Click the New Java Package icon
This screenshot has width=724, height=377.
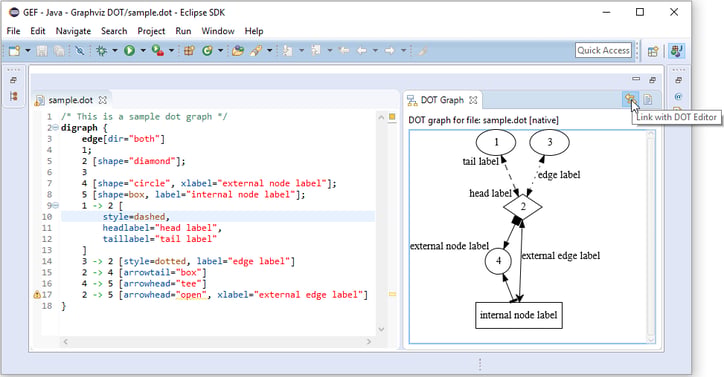click(x=189, y=50)
